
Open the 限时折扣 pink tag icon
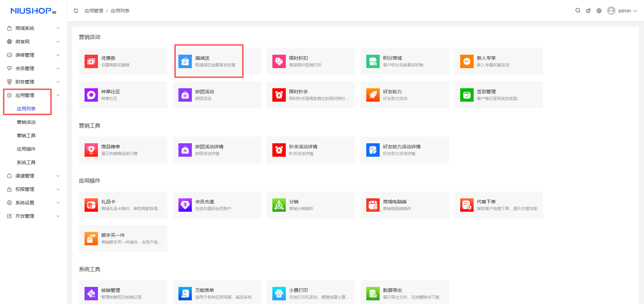(x=279, y=61)
